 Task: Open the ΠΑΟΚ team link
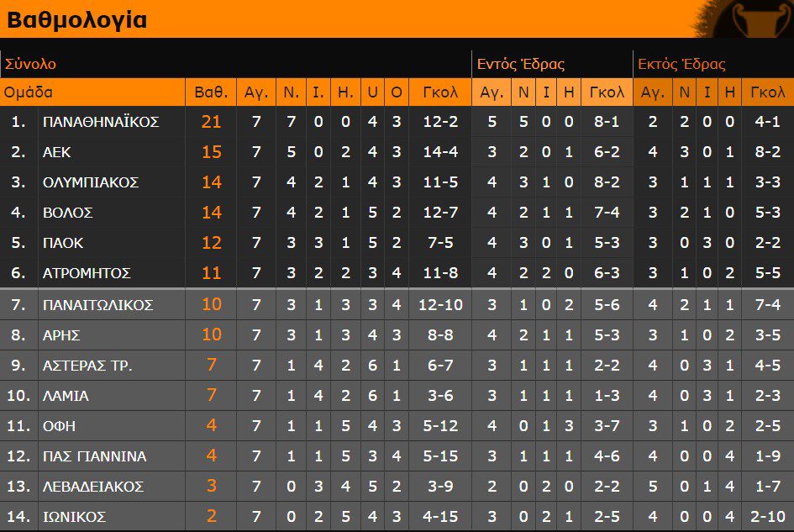pos(62,243)
